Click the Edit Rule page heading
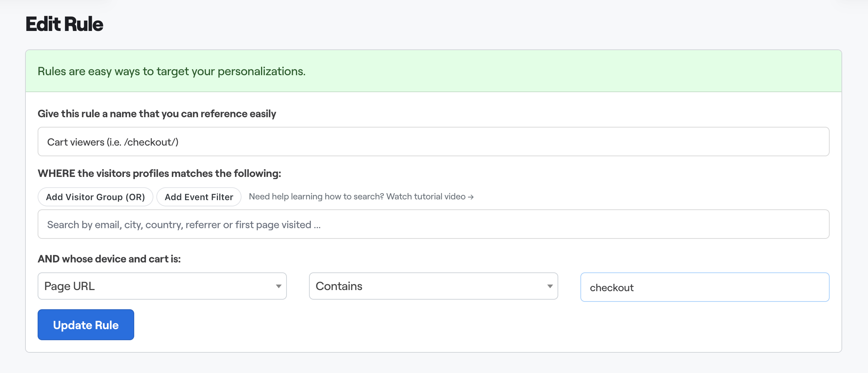 point(65,24)
